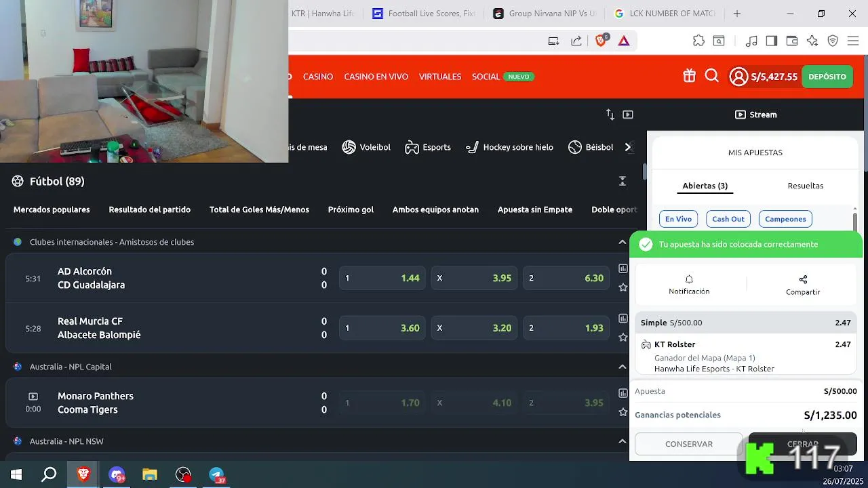Click the CONSERVAR button

689,444
